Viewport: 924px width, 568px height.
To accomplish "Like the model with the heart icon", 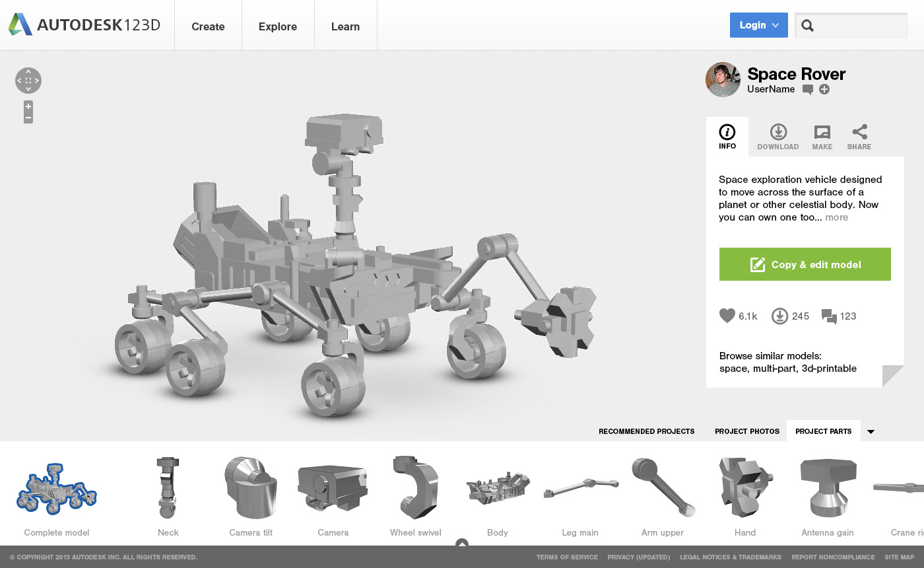I will coord(727,316).
